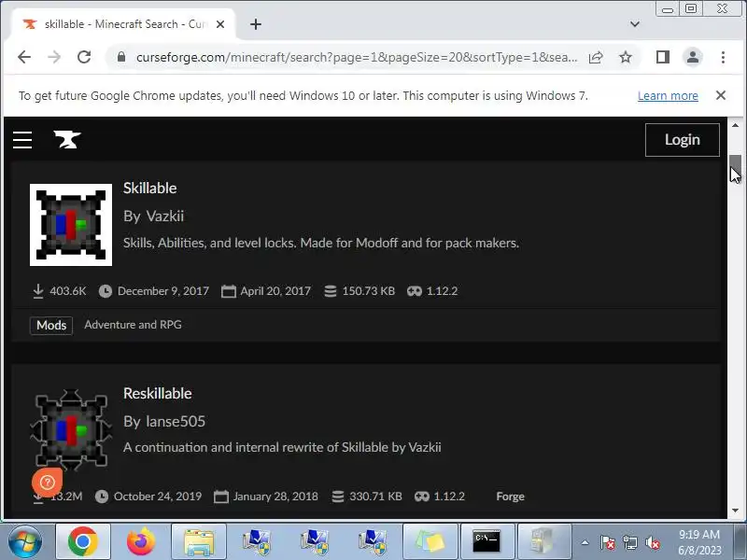747x560 pixels.
Task: Select the skillable Minecraft Search tab
Action: pyautogui.click(x=123, y=24)
